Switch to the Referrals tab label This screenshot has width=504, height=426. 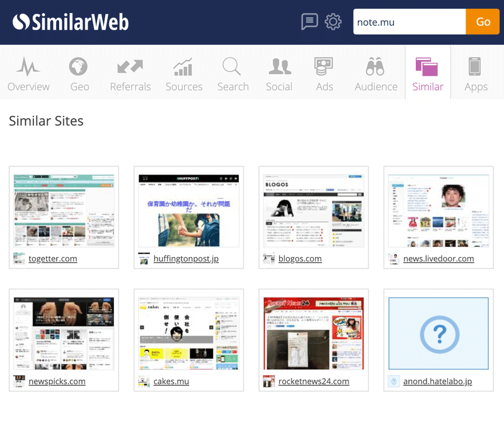point(130,86)
